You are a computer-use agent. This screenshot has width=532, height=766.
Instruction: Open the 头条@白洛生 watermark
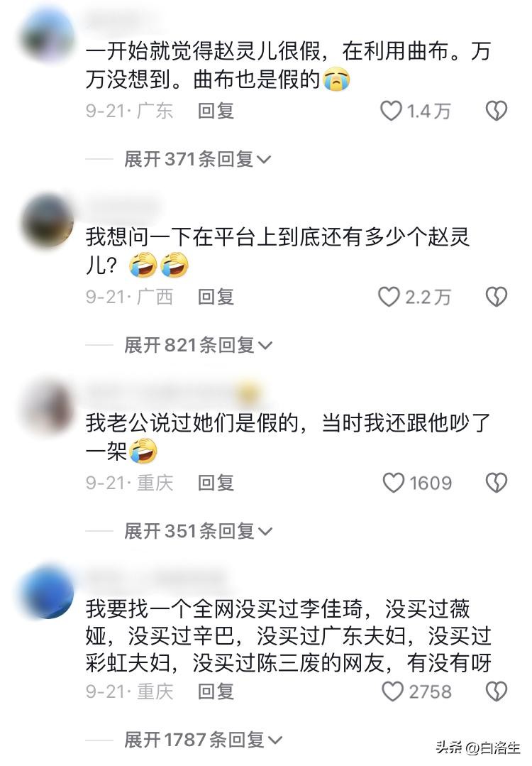pos(478,748)
